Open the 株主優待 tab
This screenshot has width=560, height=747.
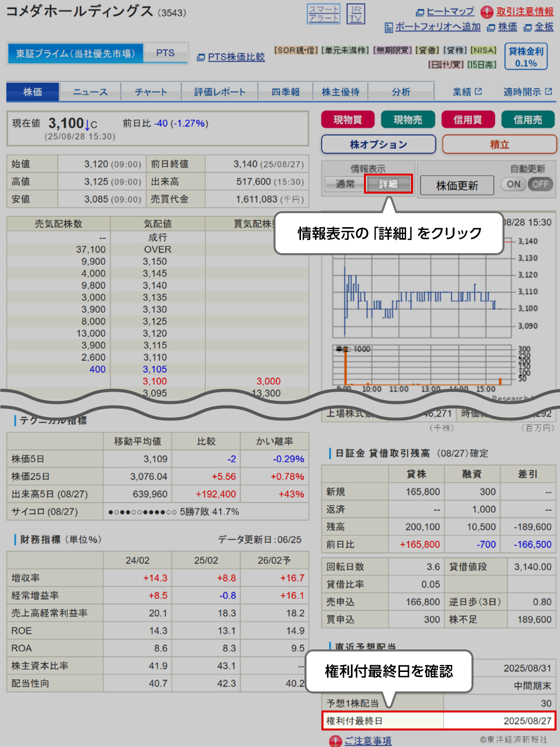coord(340,92)
